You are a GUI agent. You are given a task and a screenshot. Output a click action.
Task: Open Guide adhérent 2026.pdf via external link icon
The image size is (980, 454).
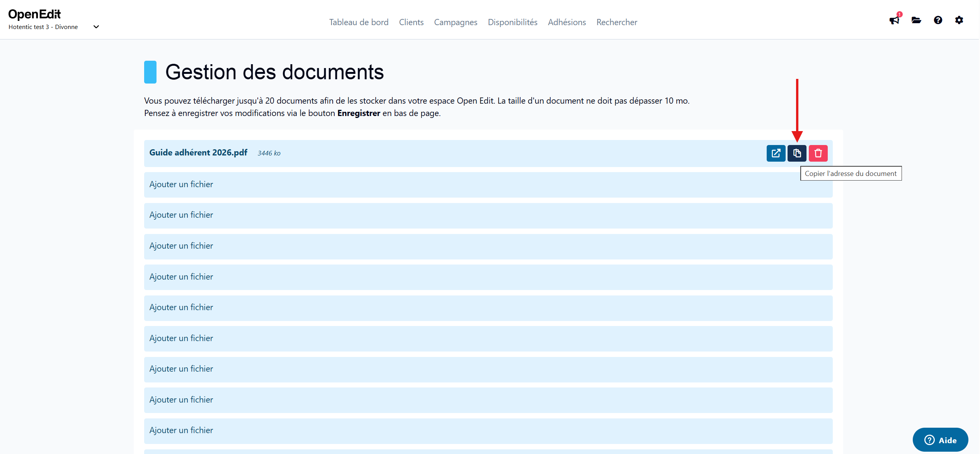(x=776, y=153)
